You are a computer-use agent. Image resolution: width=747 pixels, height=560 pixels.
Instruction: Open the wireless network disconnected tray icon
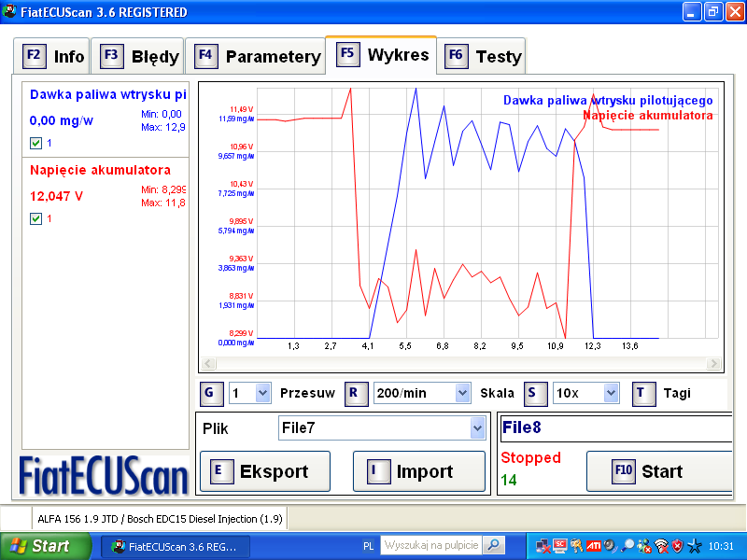point(661,546)
